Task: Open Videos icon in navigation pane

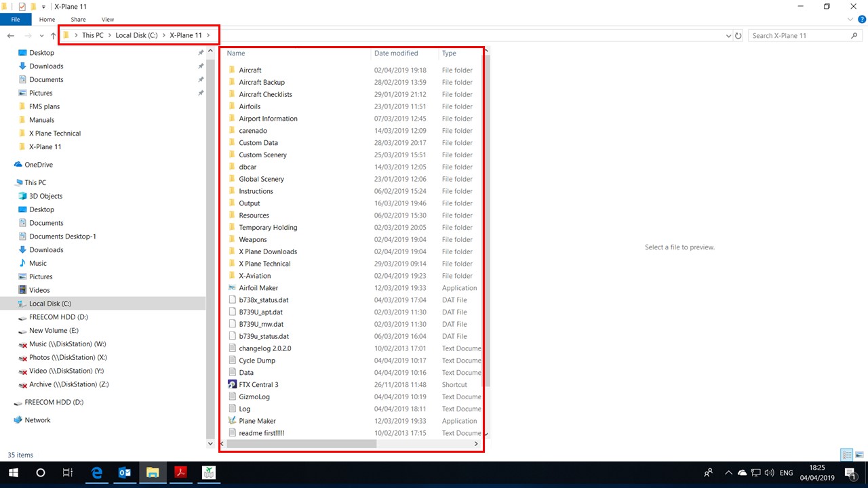Action: click(x=23, y=290)
